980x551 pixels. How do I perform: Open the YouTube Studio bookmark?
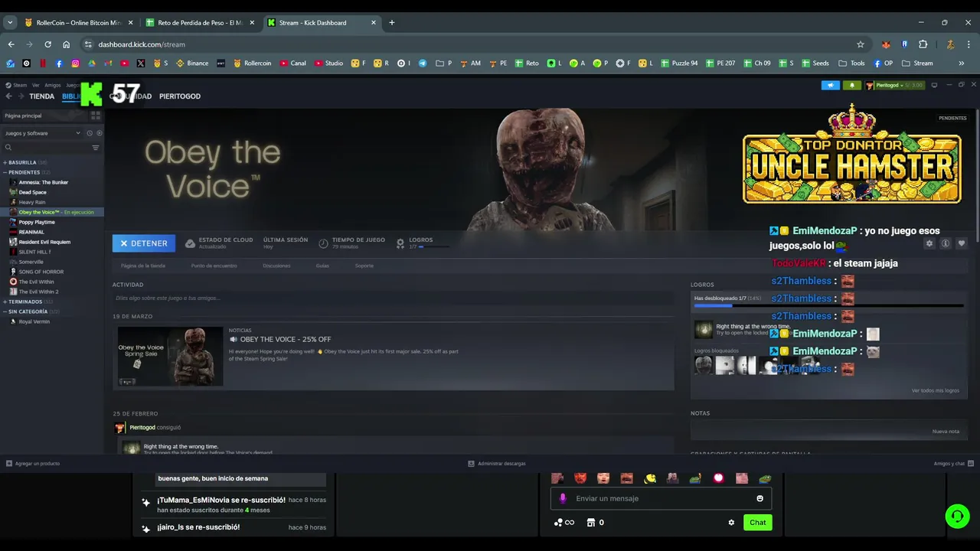(328, 64)
